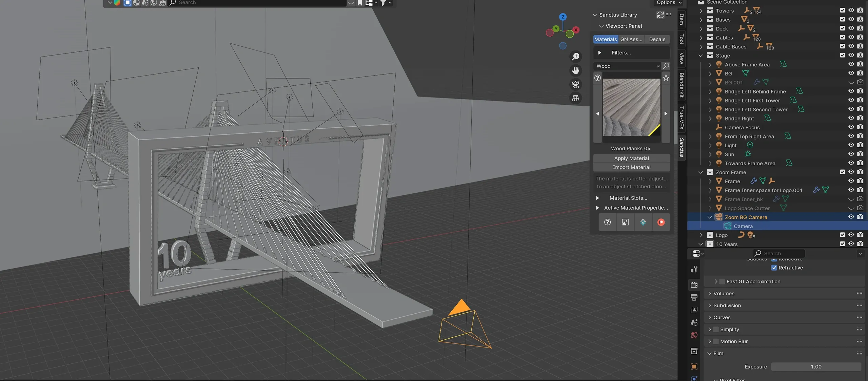Hide BG object with eye icon
This screenshot has height=381, width=868.
click(x=851, y=73)
